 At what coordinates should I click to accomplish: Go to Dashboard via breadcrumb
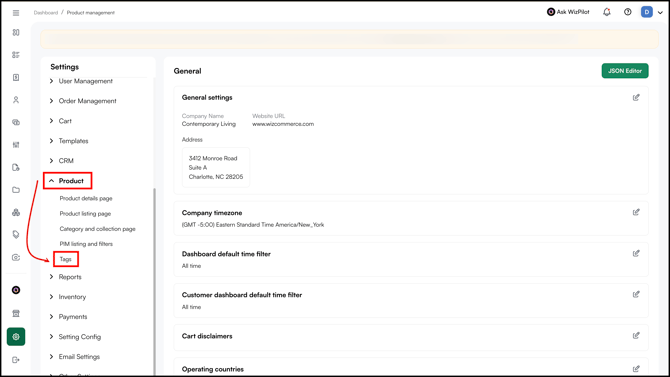46,13
